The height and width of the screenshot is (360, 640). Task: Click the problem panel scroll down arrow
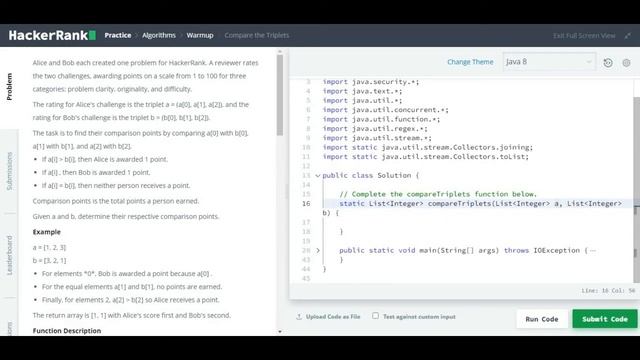280,331
